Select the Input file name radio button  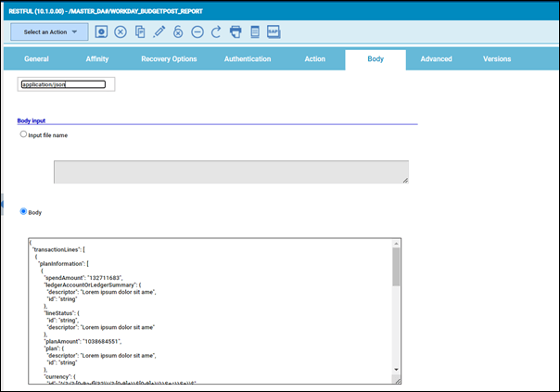(x=23, y=134)
